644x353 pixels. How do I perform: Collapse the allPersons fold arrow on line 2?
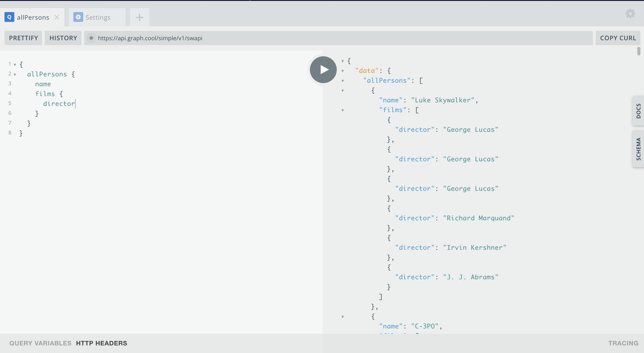[x=15, y=74]
